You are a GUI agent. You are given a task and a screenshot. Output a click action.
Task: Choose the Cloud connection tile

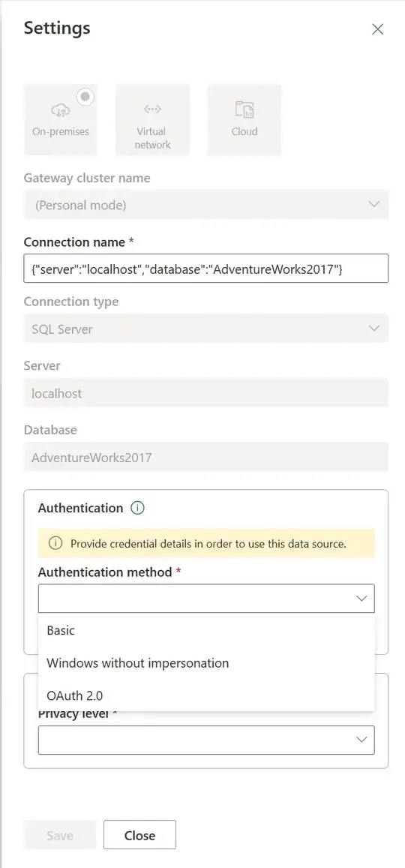(244, 119)
